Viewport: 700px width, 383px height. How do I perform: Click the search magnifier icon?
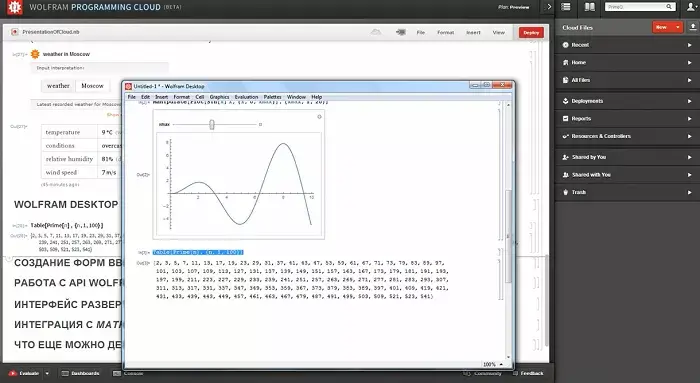[669, 7]
